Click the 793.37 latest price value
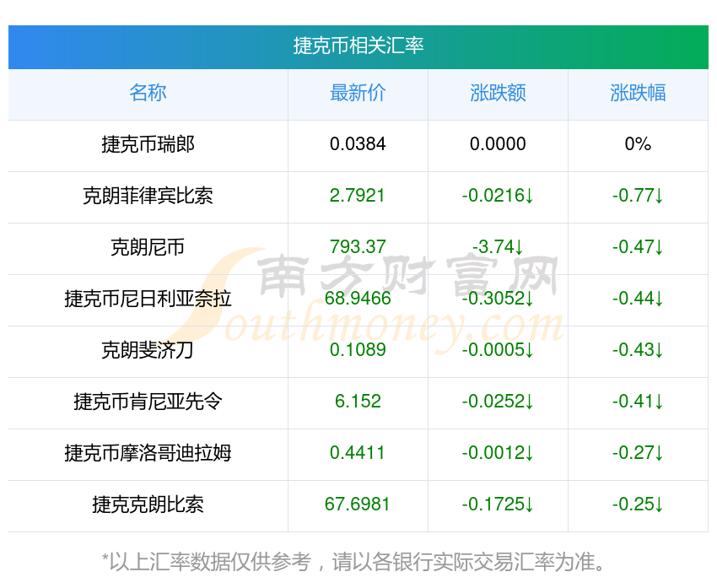Viewport: 717px width, 588px height. click(x=358, y=247)
